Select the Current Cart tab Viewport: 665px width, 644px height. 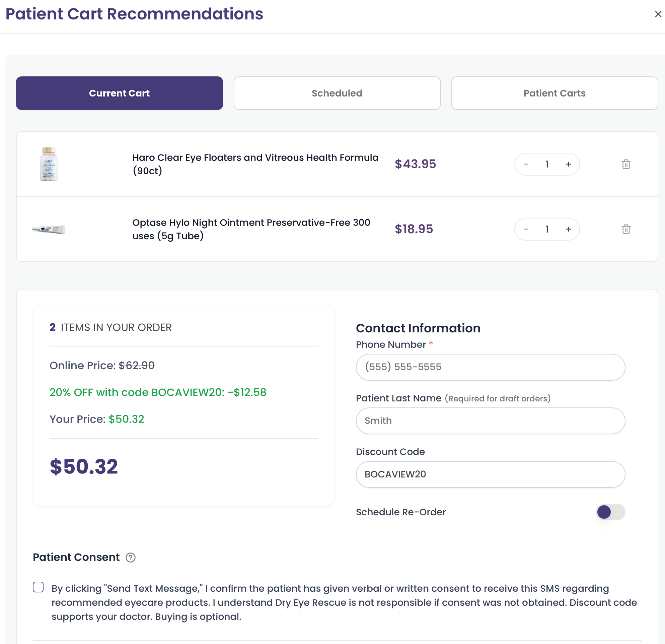120,93
